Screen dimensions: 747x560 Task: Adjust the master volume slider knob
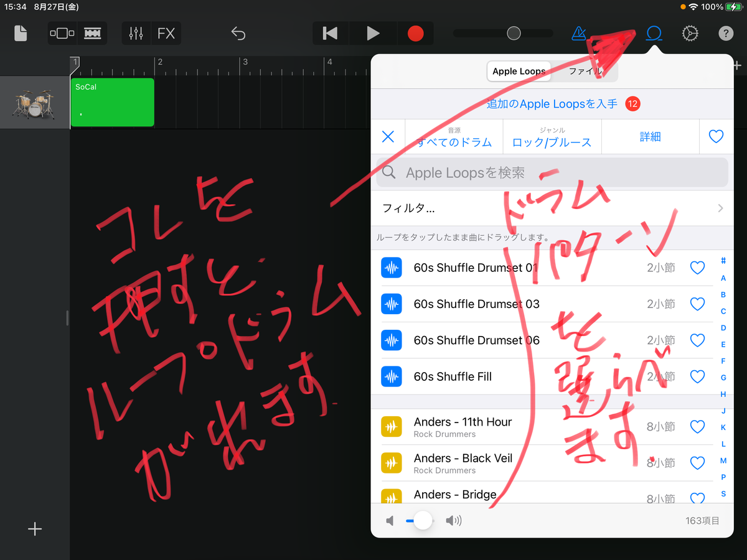[514, 33]
